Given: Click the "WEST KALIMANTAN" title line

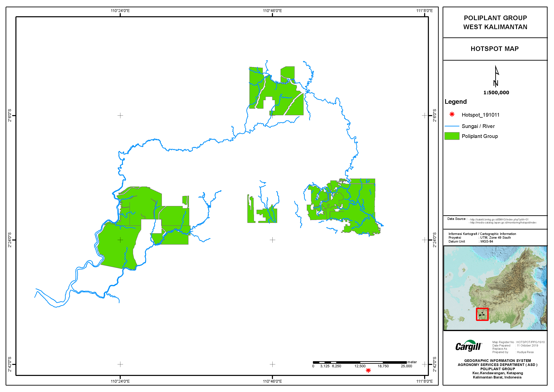Looking at the screenshot, I should click(495, 27).
